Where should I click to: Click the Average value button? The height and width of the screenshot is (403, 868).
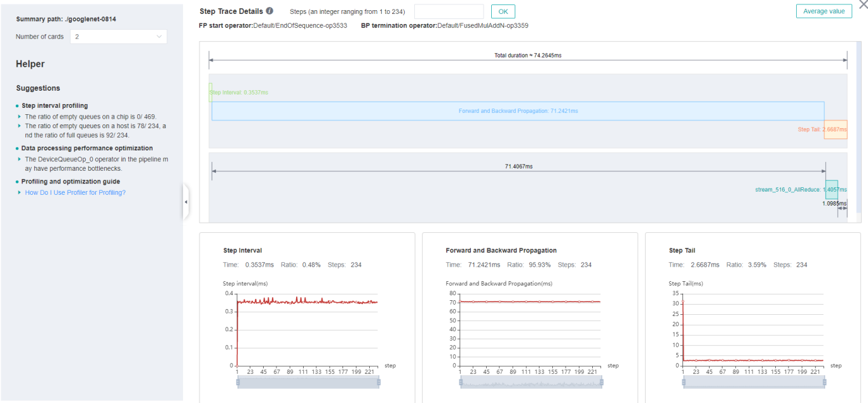pos(824,11)
